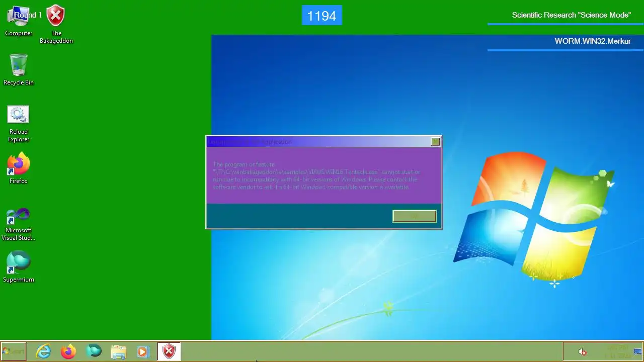Click the system clock in tray
Screen dimensions: 644x362
[x=617, y=351]
